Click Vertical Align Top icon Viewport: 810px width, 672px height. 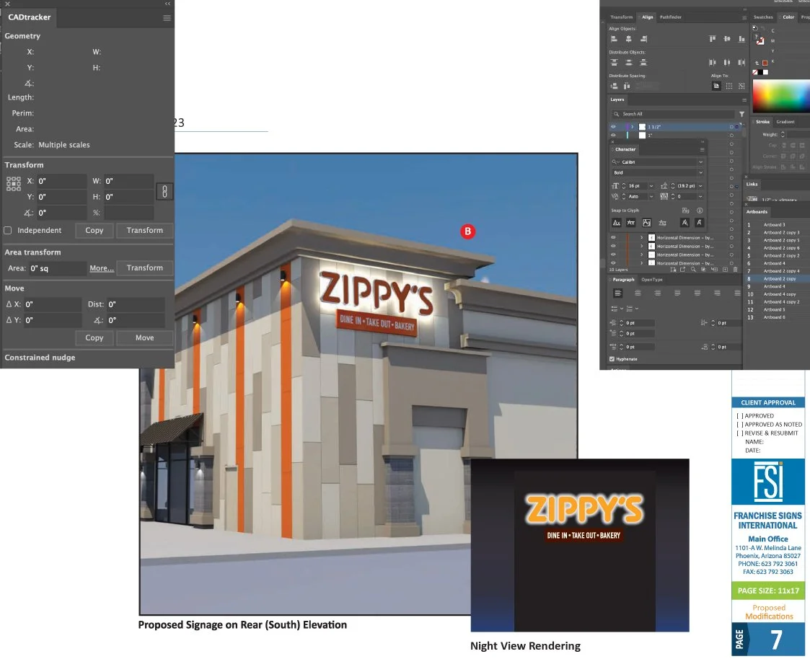coord(713,39)
